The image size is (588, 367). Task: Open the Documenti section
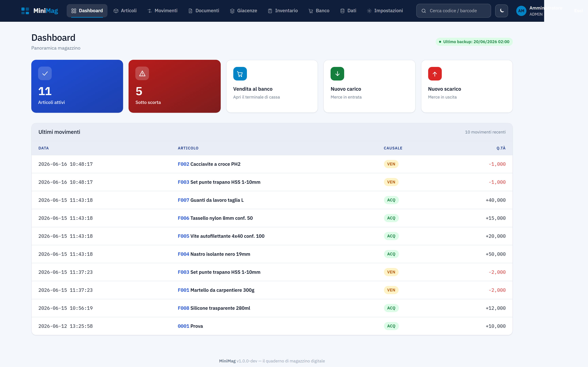tap(204, 11)
